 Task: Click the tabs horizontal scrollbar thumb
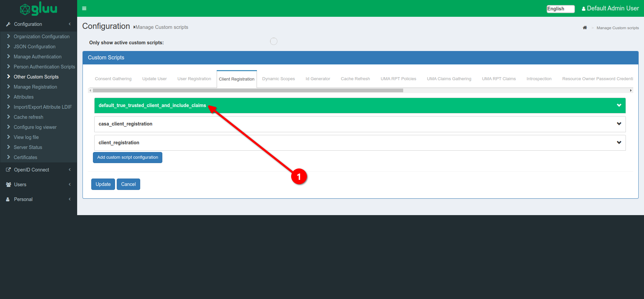[248, 90]
